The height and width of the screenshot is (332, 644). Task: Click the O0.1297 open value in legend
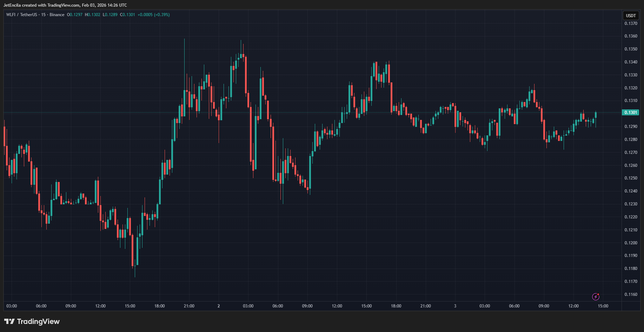pos(75,15)
